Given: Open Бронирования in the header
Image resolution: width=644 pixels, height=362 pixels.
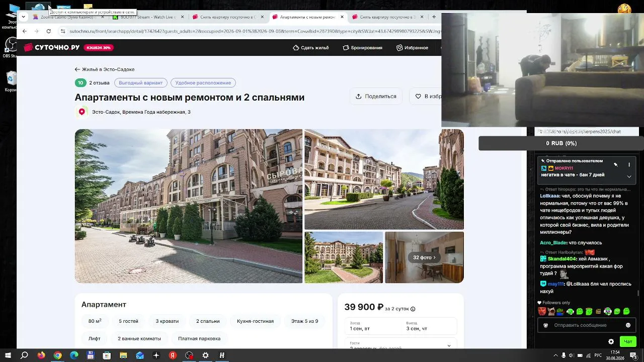Looking at the screenshot, I should (363, 48).
